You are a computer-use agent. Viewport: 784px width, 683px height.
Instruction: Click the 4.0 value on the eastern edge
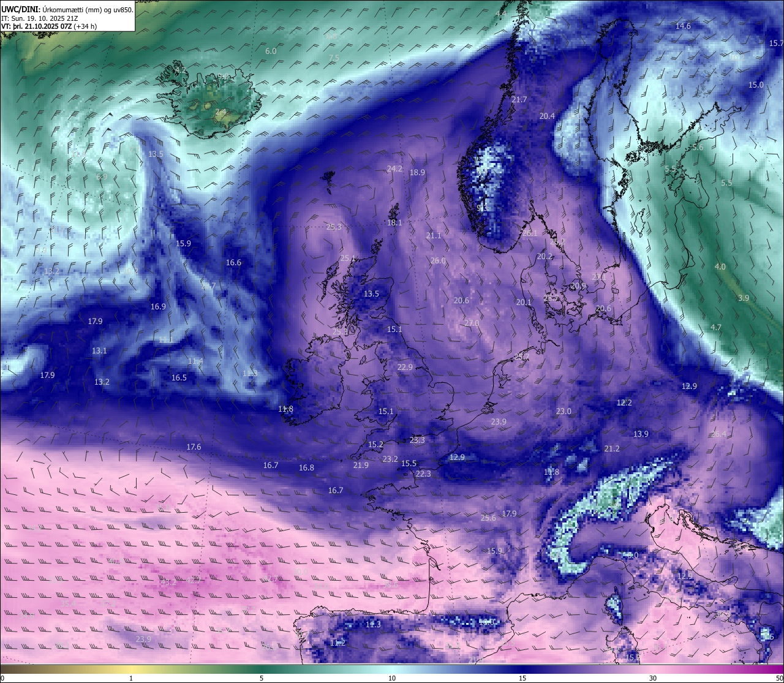720,266
